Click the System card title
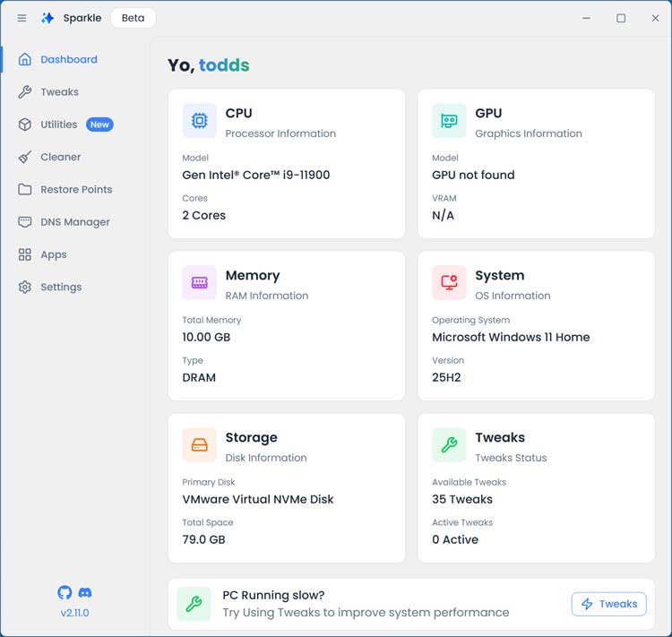The height and width of the screenshot is (637, 672). [500, 275]
